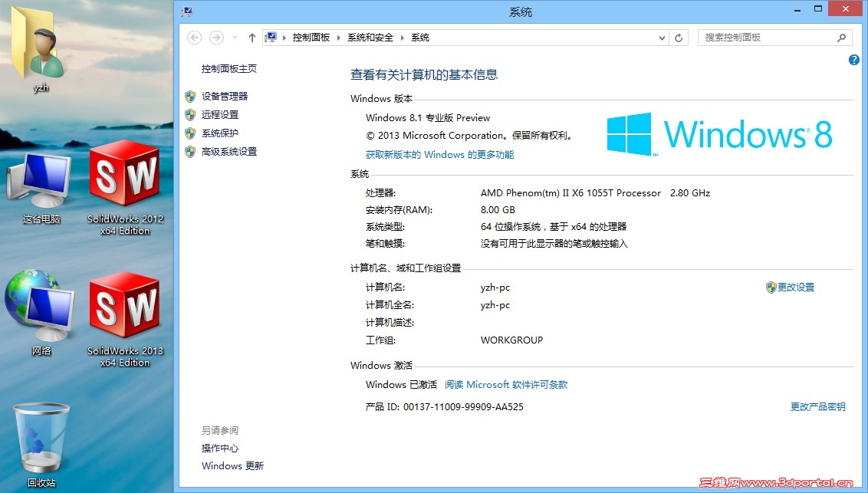Select WORKGROUP workgroup value
The image size is (868, 493).
(x=511, y=340)
